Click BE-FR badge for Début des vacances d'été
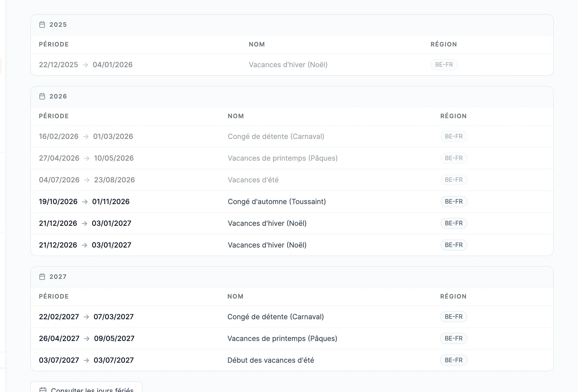The height and width of the screenshot is (392, 578). pyautogui.click(x=454, y=360)
